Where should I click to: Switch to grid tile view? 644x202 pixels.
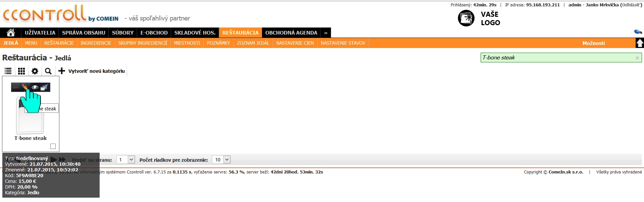[x=21, y=71]
